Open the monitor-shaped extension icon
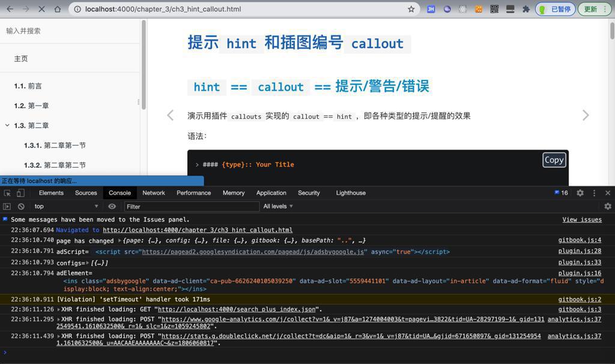Screen dimensions: 615x364 pos(510,9)
